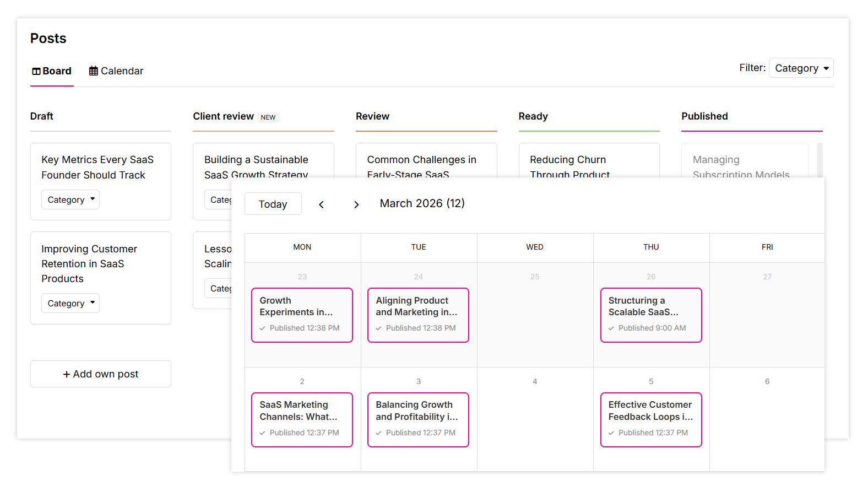Click the Board tab icon
This screenshot has width=868, height=486.
[x=36, y=71]
